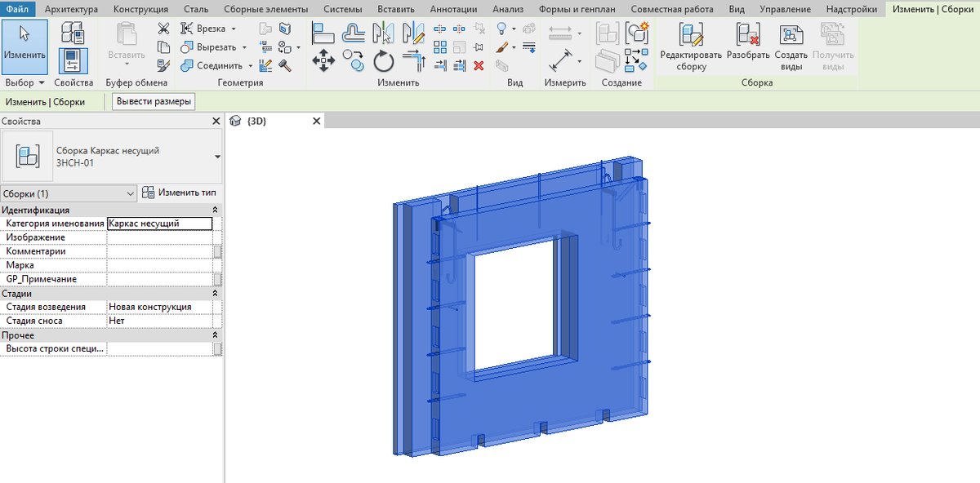Switch to the Надстройки ribbon tab

coord(851,9)
